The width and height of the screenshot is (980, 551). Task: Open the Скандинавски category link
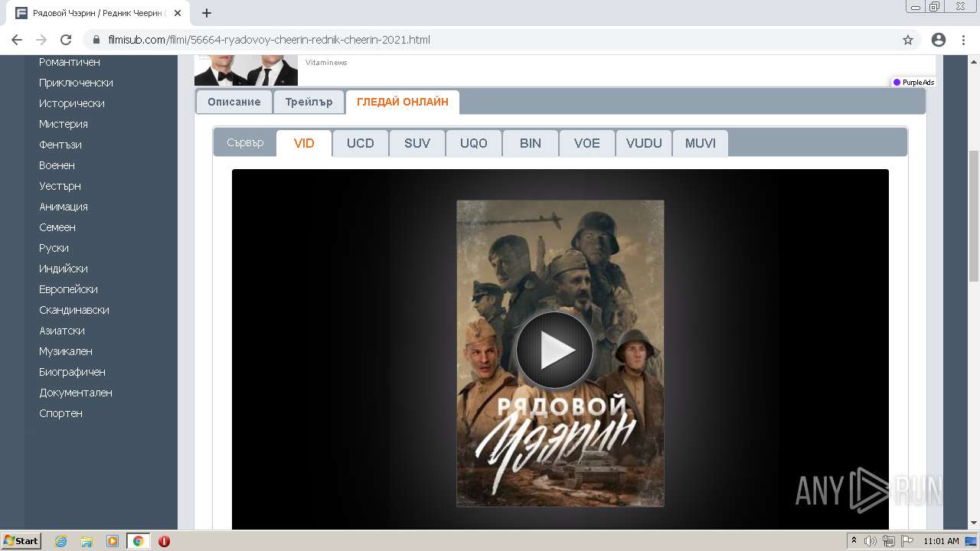point(74,310)
